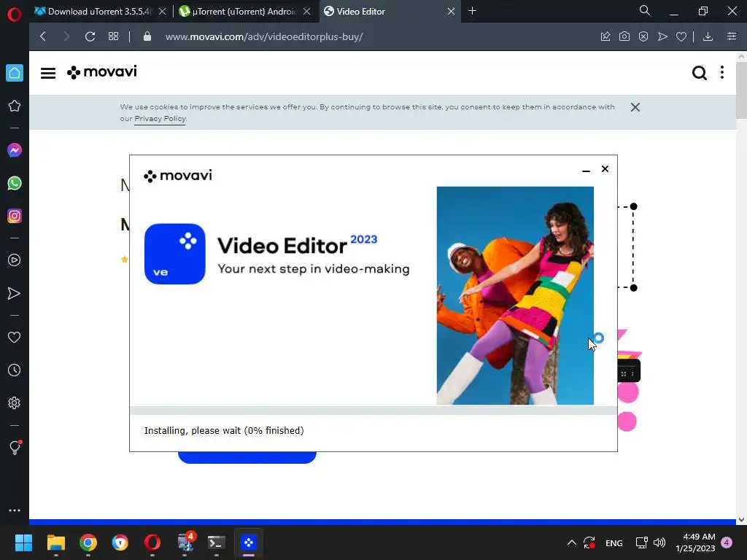Open Pinboards heart icon in sidebar
The height and width of the screenshot is (560, 747).
point(15,337)
